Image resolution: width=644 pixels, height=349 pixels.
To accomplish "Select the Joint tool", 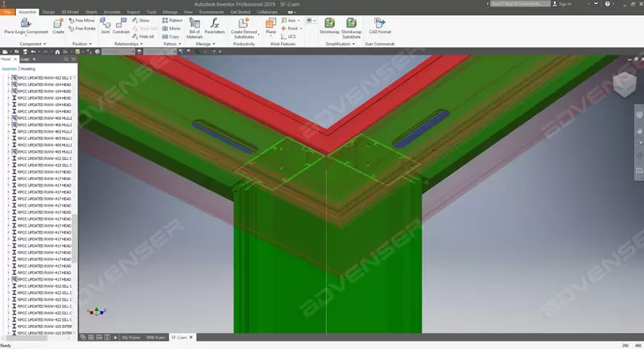I will (105, 25).
